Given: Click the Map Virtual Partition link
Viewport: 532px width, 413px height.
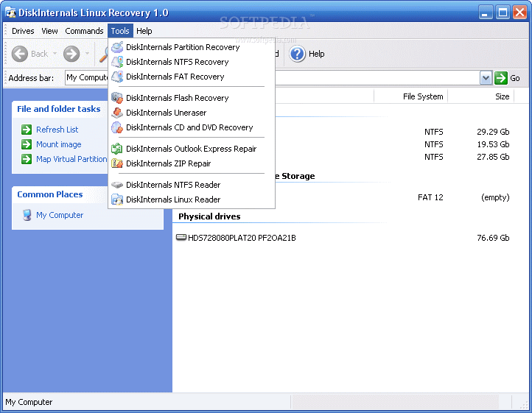Looking at the screenshot, I should point(71,159).
